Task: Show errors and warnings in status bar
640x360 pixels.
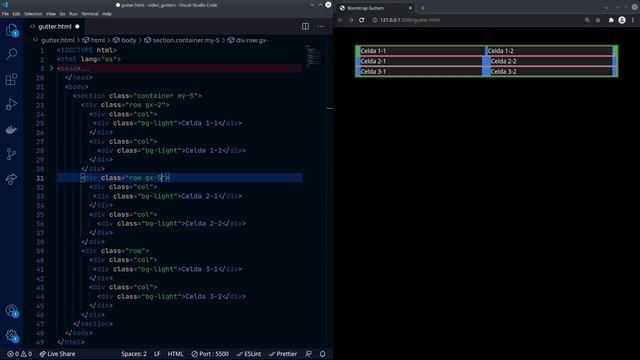Action: [19, 354]
